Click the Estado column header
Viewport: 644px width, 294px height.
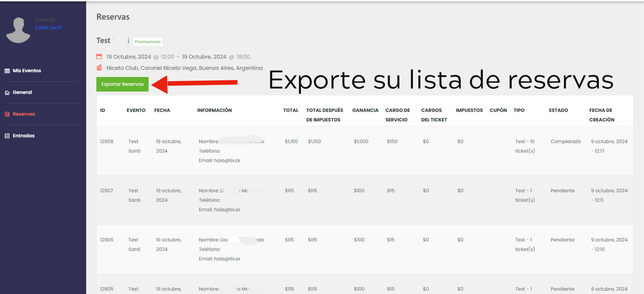pos(558,110)
